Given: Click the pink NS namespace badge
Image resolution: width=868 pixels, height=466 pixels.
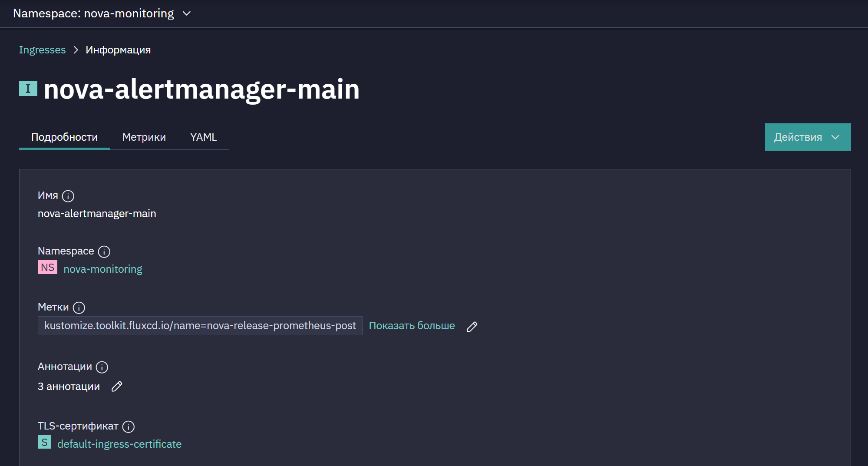Looking at the screenshot, I should (47, 268).
